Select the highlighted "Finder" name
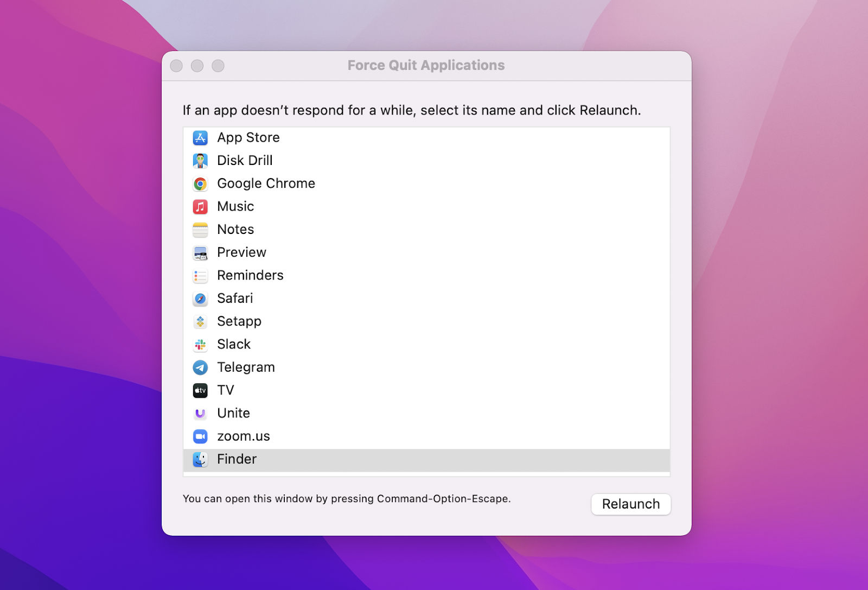Image resolution: width=868 pixels, height=590 pixels. coord(237,460)
